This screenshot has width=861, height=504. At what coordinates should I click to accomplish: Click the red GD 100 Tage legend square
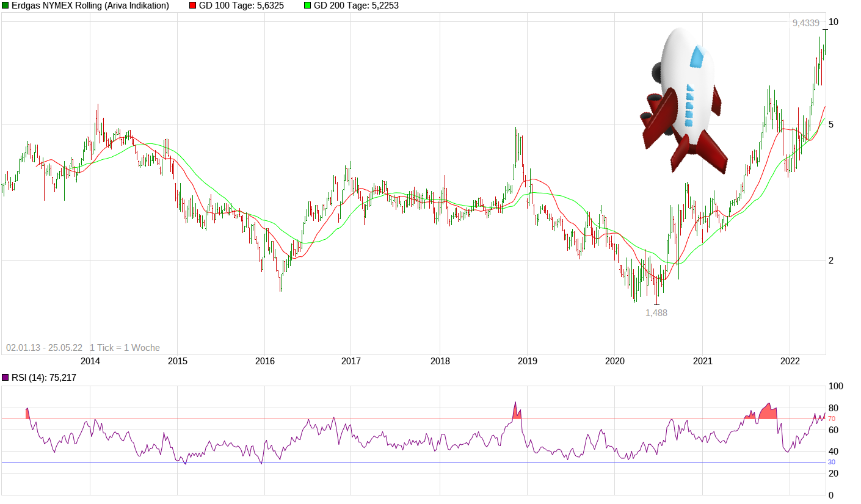(x=192, y=5)
